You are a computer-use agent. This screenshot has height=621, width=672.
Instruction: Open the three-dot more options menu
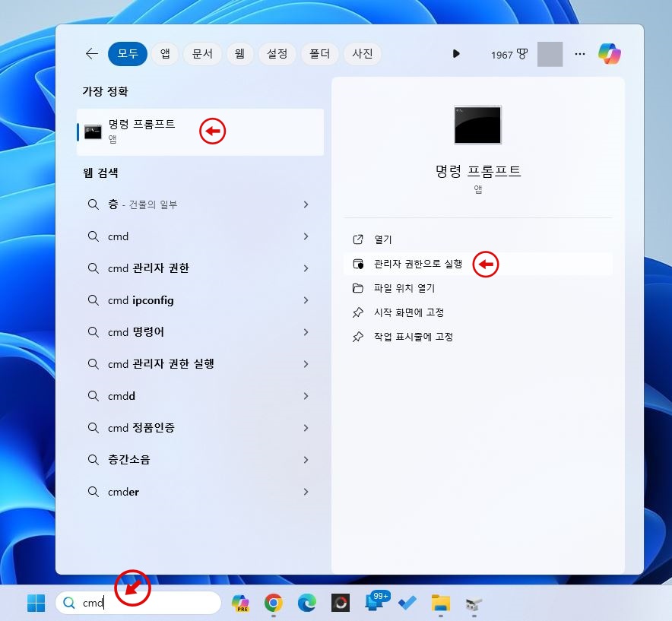coord(580,54)
